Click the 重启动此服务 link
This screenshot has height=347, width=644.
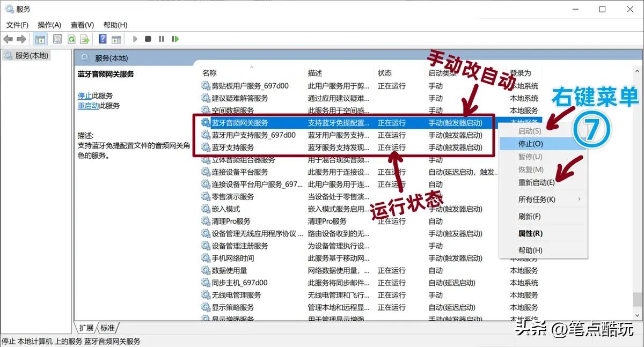pos(89,105)
